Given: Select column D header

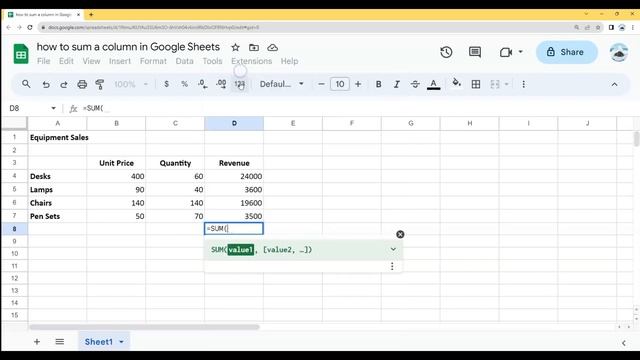Looking at the screenshot, I should [234, 123].
